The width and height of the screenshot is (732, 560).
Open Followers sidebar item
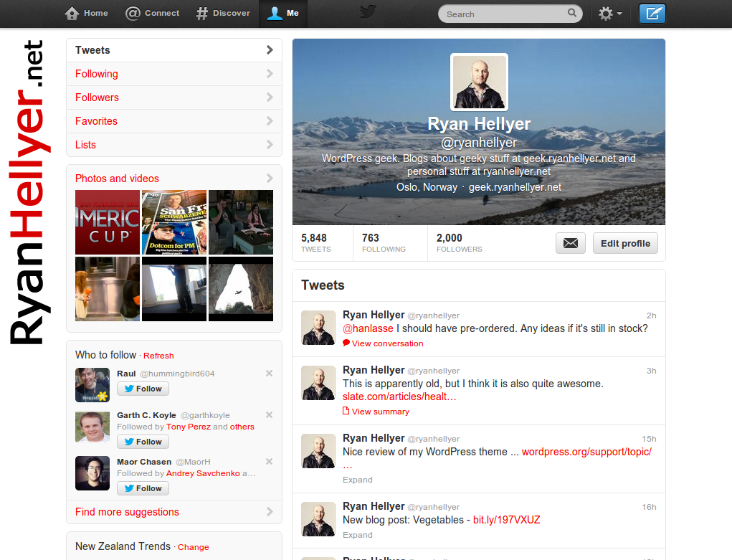pyautogui.click(x=174, y=98)
